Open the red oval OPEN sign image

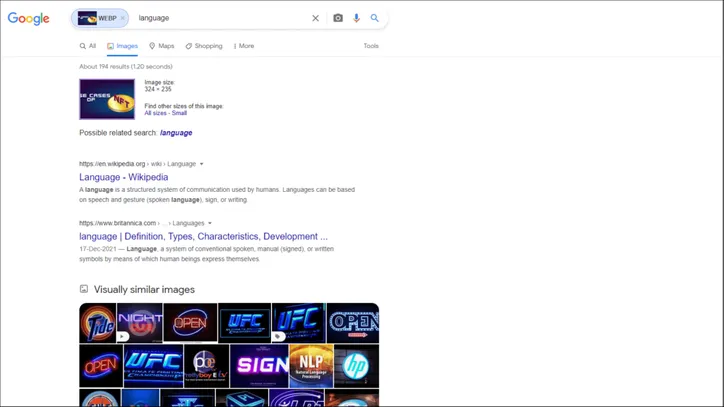click(190, 323)
